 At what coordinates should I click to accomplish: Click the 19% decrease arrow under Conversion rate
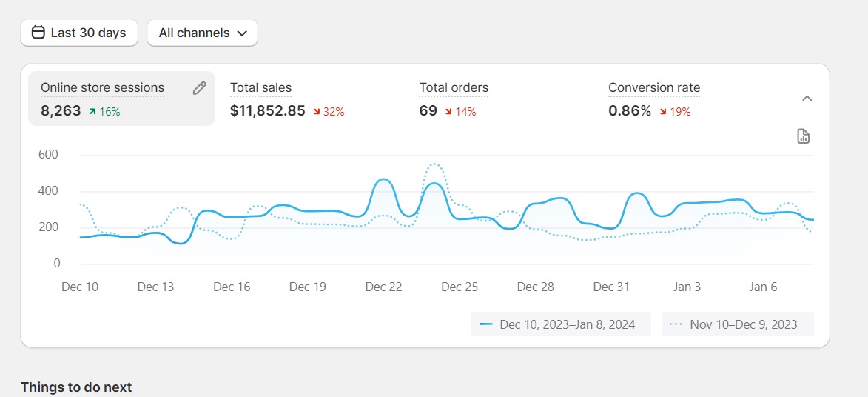coord(663,112)
